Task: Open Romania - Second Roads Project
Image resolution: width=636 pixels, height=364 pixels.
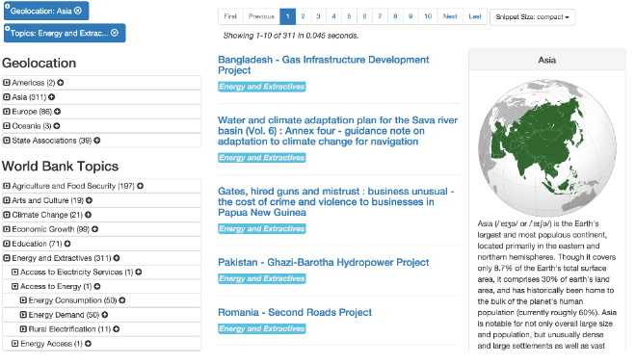Action: [x=295, y=312]
